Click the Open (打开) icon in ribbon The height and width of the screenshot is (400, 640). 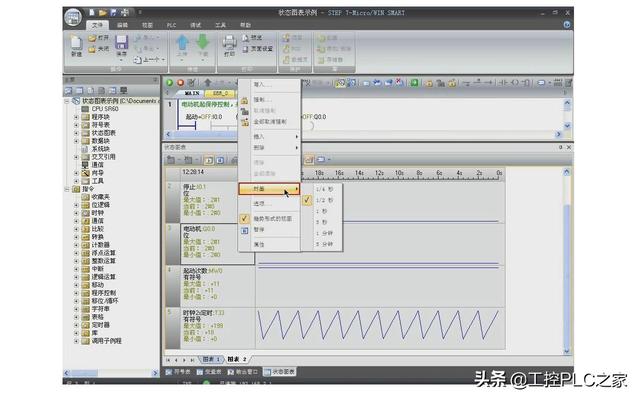[93, 38]
